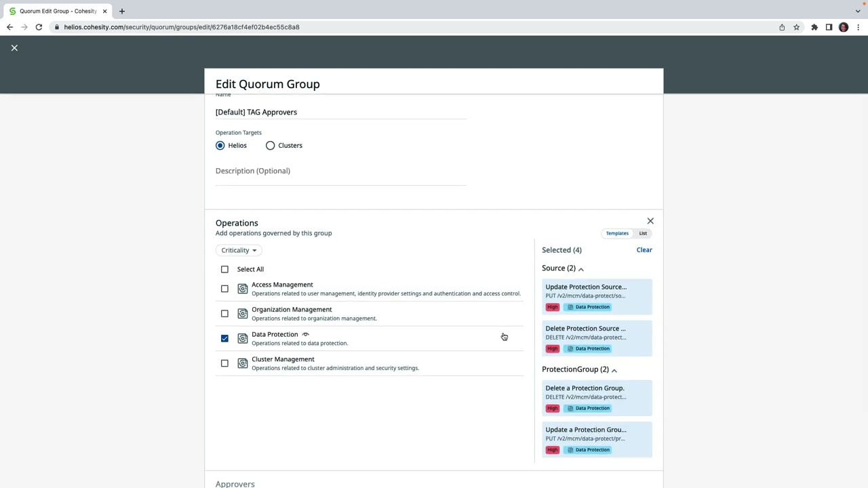Click the Access Management category icon
Image resolution: width=868 pixels, height=488 pixels.
click(x=243, y=289)
